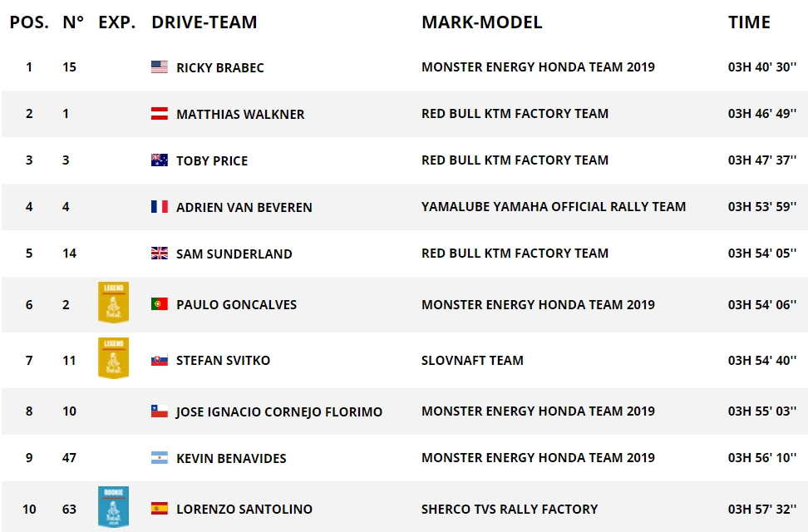
Task: Click the UK flag beside Sam Sunderland
Action: [x=160, y=254]
